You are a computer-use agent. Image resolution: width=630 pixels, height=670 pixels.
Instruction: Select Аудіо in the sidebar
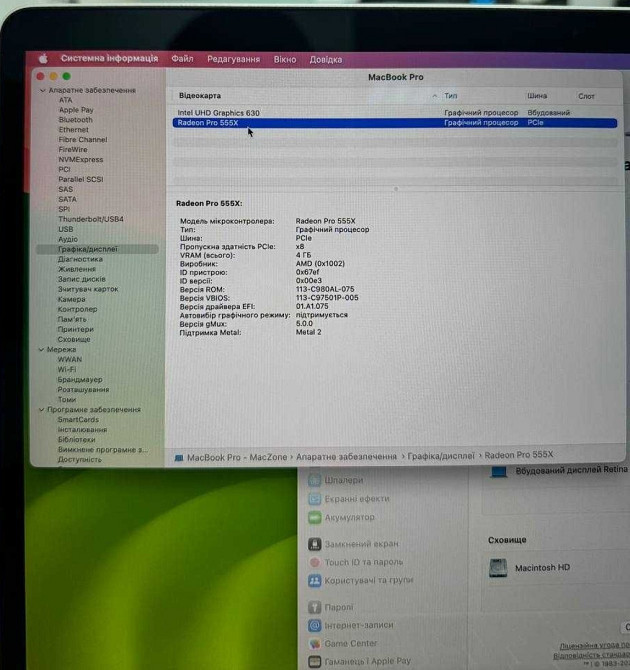(68, 239)
